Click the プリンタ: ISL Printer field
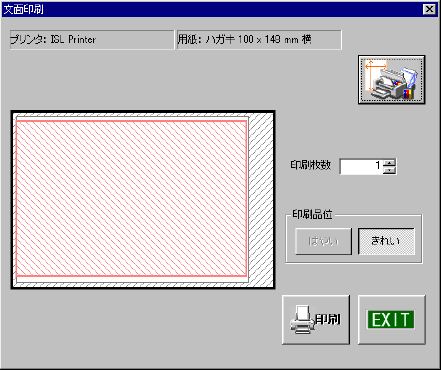Screen dimensions: 441x370 pyautogui.click(x=92, y=40)
